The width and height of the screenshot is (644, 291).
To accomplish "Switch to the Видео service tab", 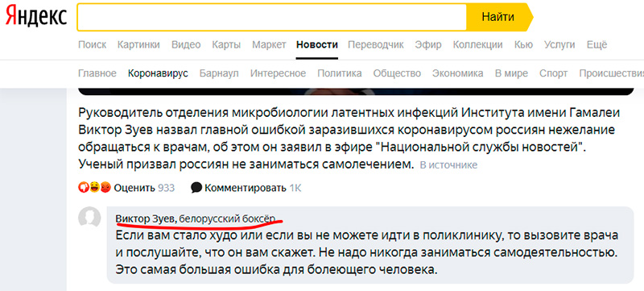I will tap(186, 45).
